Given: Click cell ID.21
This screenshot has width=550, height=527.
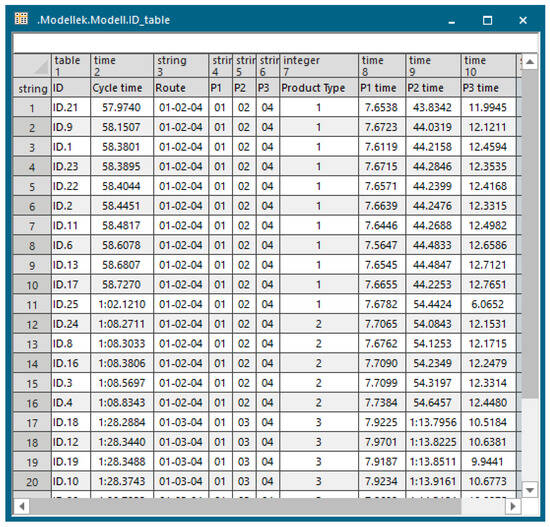Looking at the screenshot, I should (x=71, y=107).
